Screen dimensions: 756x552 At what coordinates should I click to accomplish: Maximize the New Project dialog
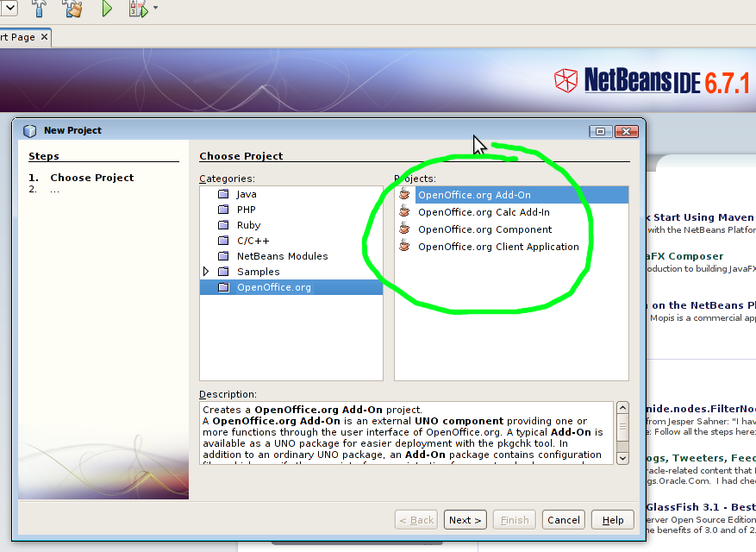pyautogui.click(x=600, y=131)
